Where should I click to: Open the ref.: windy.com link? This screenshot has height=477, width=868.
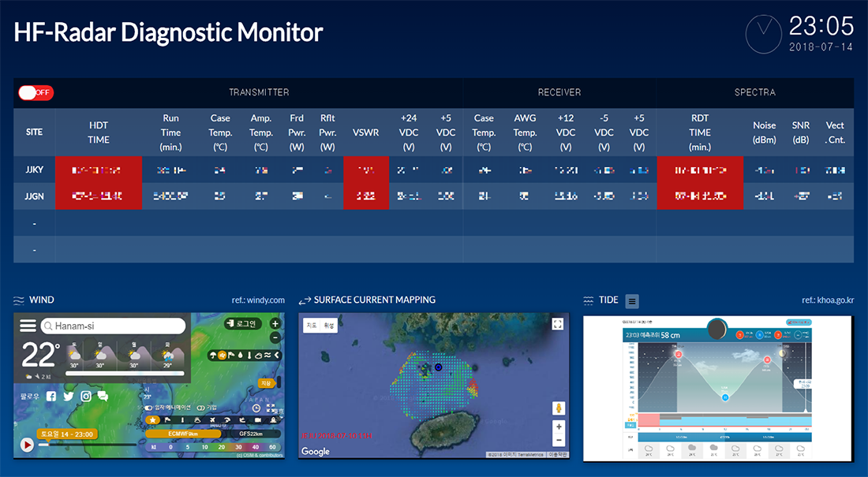click(258, 300)
